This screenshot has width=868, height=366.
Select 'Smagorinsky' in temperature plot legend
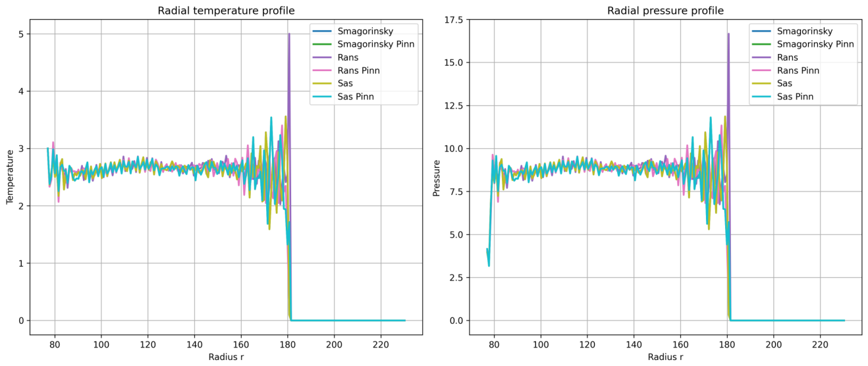tap(365, 31)
